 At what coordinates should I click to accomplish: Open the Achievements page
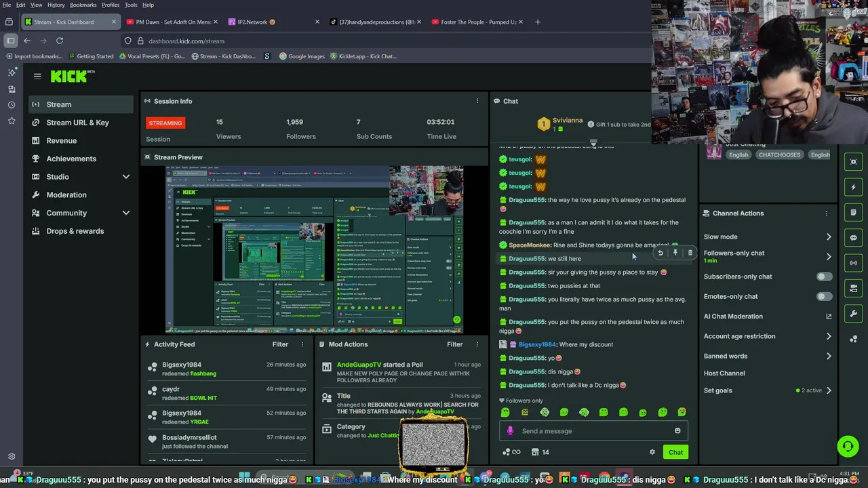click(x=81, y=159)
